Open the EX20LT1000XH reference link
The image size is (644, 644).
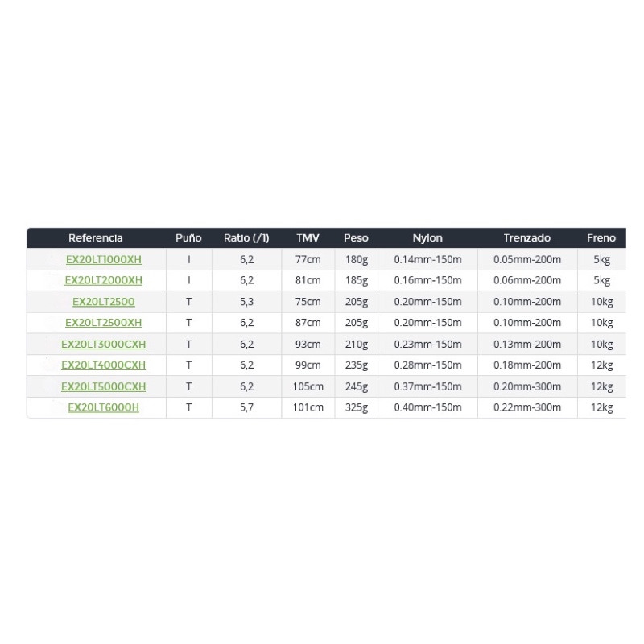(x=104, y=259)
